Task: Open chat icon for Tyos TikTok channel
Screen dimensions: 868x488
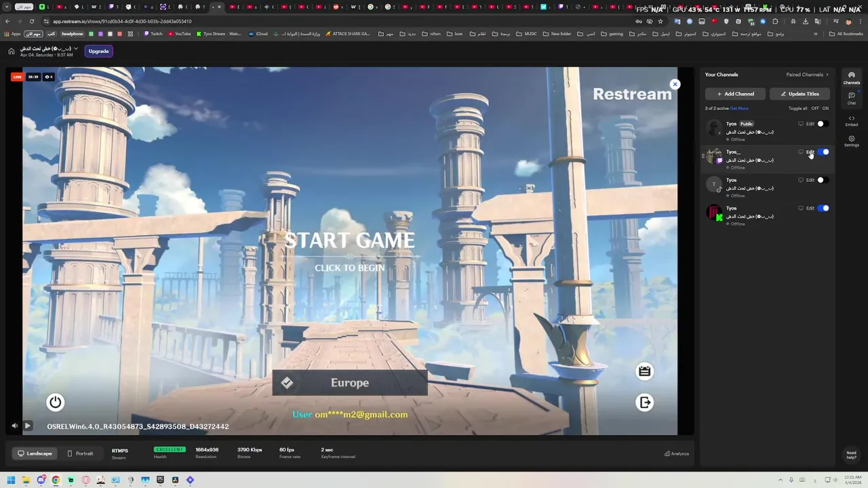Action: point(801,180)
